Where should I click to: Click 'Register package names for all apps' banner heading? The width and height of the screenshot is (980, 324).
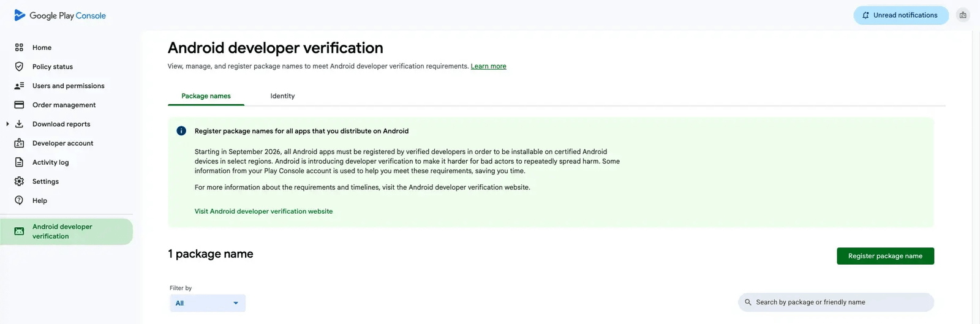tap(301, 131)
